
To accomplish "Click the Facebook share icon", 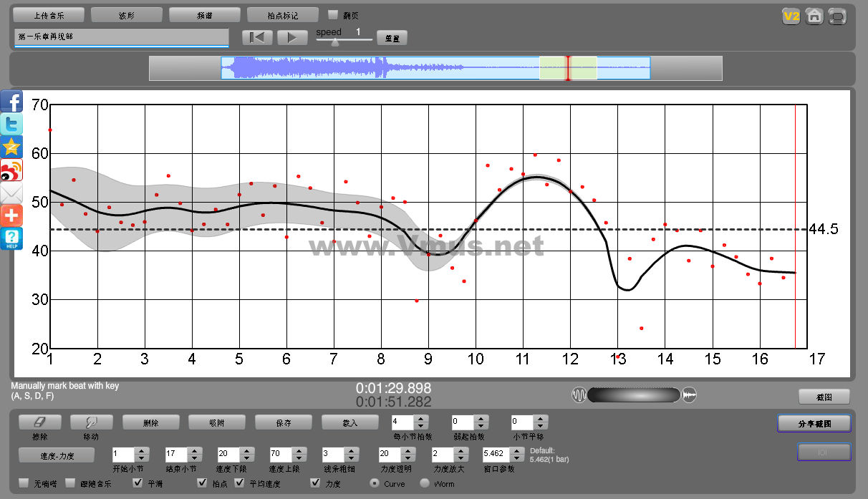I will (x=11, y=101).
